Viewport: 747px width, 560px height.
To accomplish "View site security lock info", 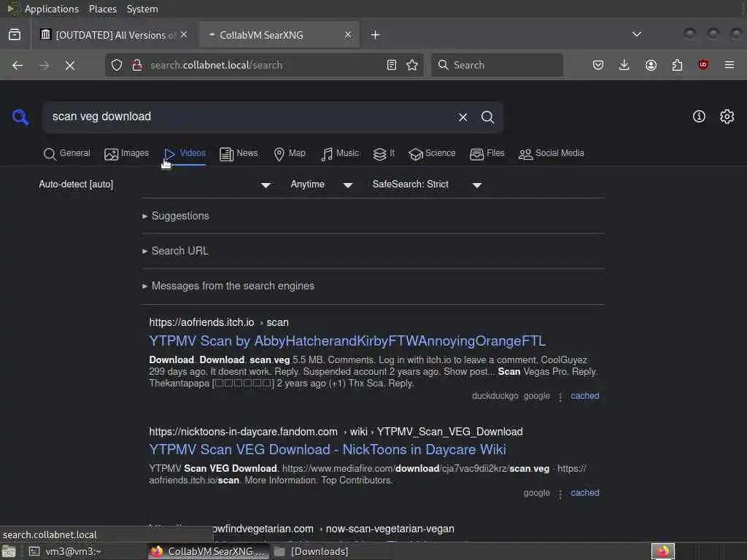I will pyautogui.click(x=137, y=65).
